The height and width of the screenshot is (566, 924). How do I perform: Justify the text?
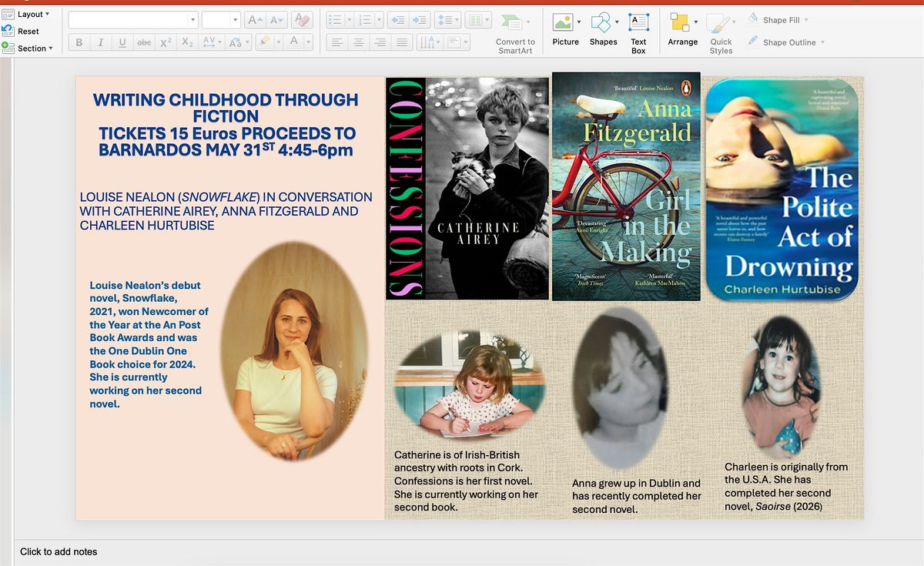click(x=402, y=43)
